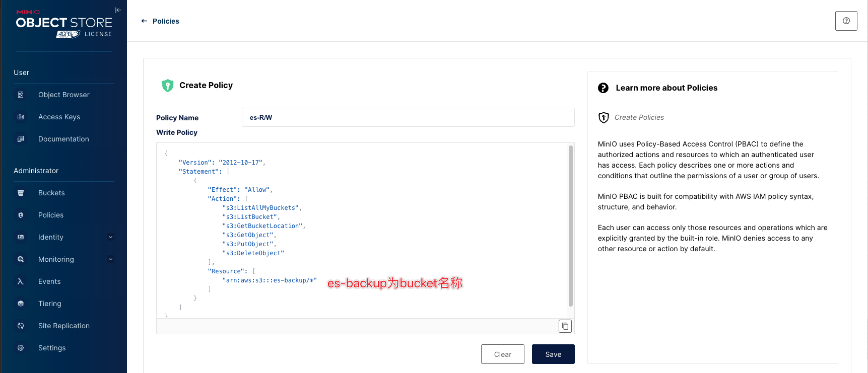Image resolution: width=868 pixels, height=373 pixels.
Task: Click the Access Keys sidebar icon
Action: coord(21,117)
